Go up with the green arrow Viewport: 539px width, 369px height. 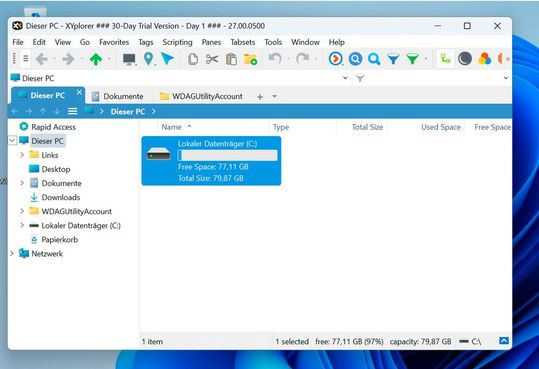(x=96, y=59)
